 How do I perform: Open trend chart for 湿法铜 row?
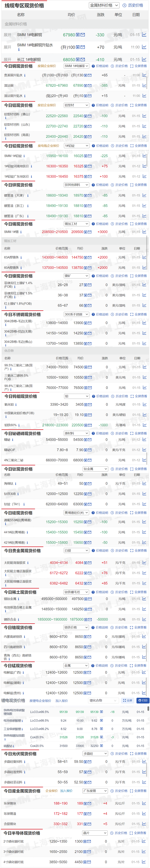pos(144,85)
